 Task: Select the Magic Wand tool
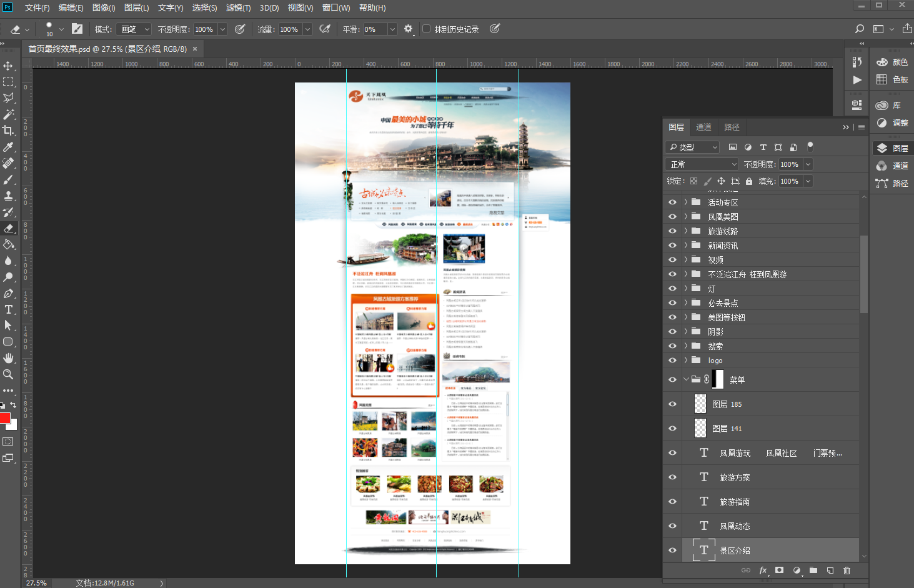pyautogui.click(x=8, y=114)
